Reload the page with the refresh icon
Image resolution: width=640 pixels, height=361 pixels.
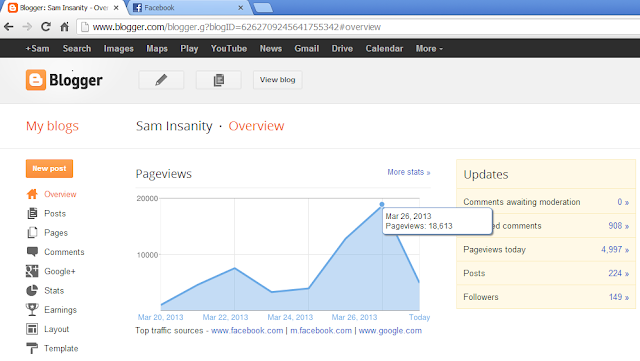(46, 27)
